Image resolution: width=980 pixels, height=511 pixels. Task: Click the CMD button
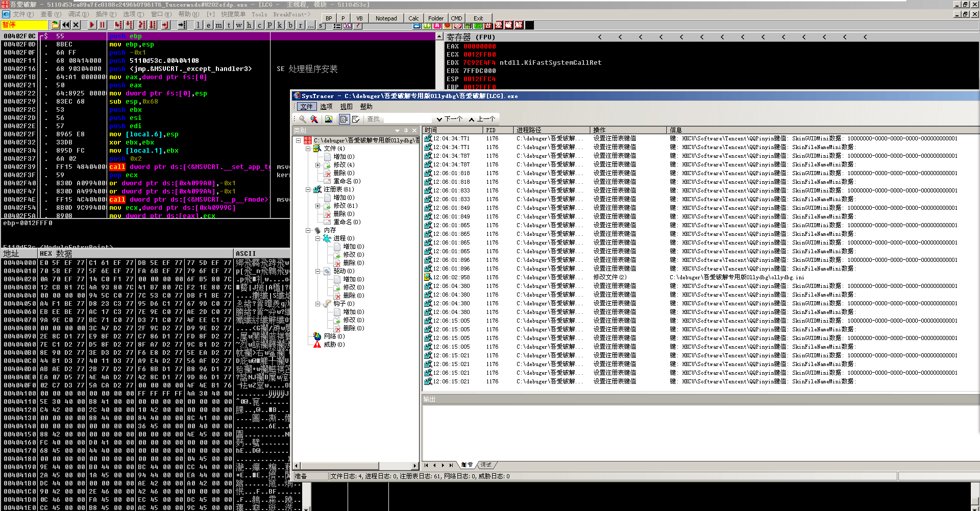tap(456, 18)
